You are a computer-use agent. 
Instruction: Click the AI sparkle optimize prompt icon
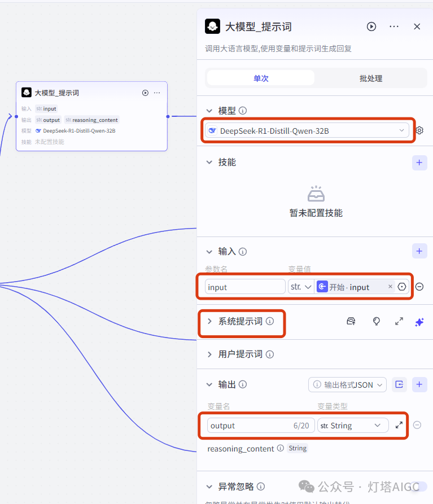pos(419,322)
